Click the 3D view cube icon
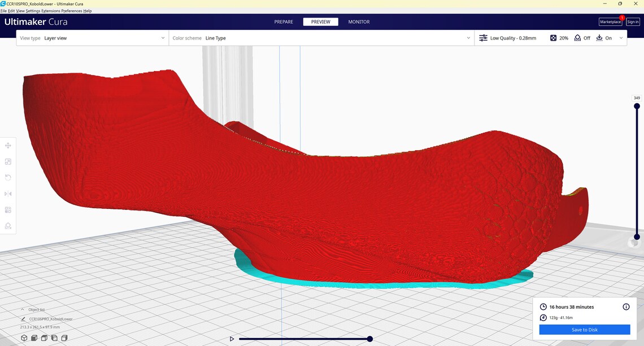 (24, 338)
